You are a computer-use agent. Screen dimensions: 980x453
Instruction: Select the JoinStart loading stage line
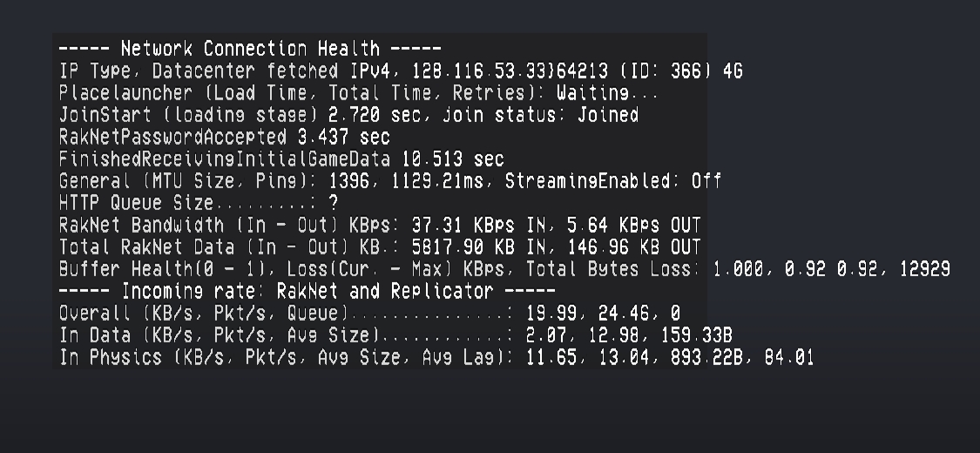348,115
